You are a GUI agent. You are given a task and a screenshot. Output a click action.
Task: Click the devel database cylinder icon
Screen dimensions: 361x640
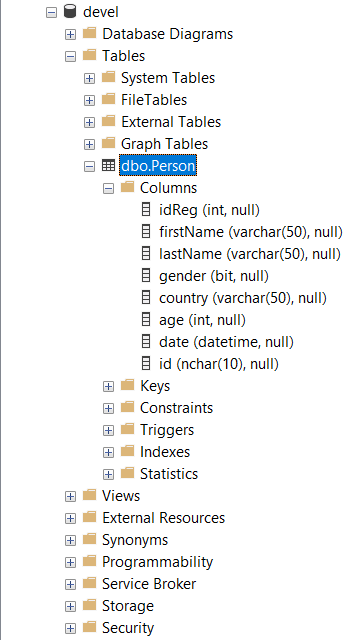pos(70,12)
